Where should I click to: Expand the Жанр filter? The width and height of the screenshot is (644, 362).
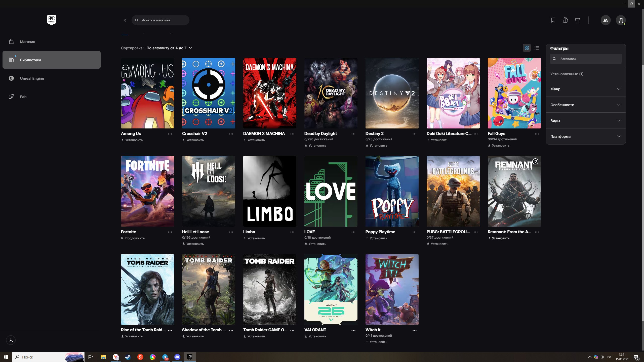pos(586,89)
